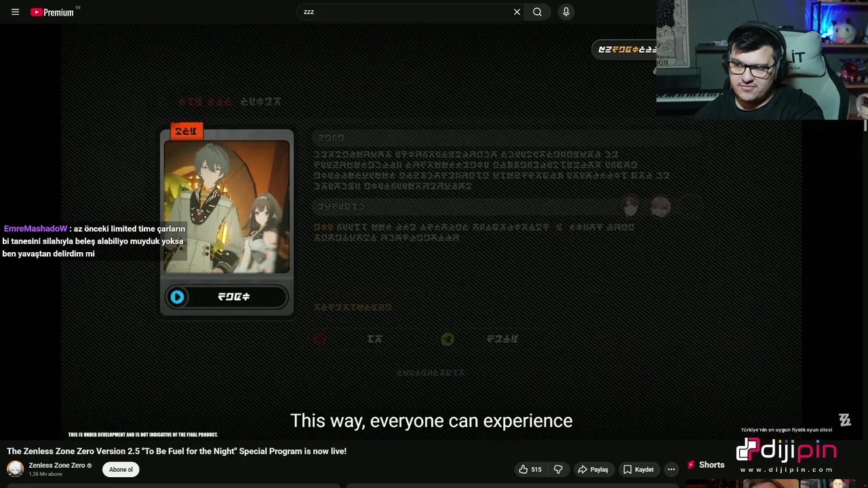The image size is (868, 488).
Task: Open the Zenless Zone Zero channel avatar
Action: [15, 469]
